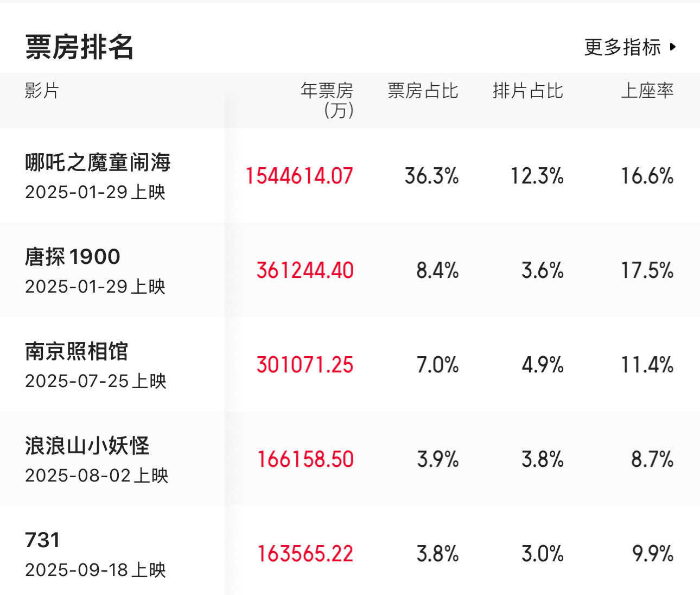This screenshot has height=595, width=700.
Task: Click box office value 301071.25
Action: pyautogui.click(x=305, y=365)
